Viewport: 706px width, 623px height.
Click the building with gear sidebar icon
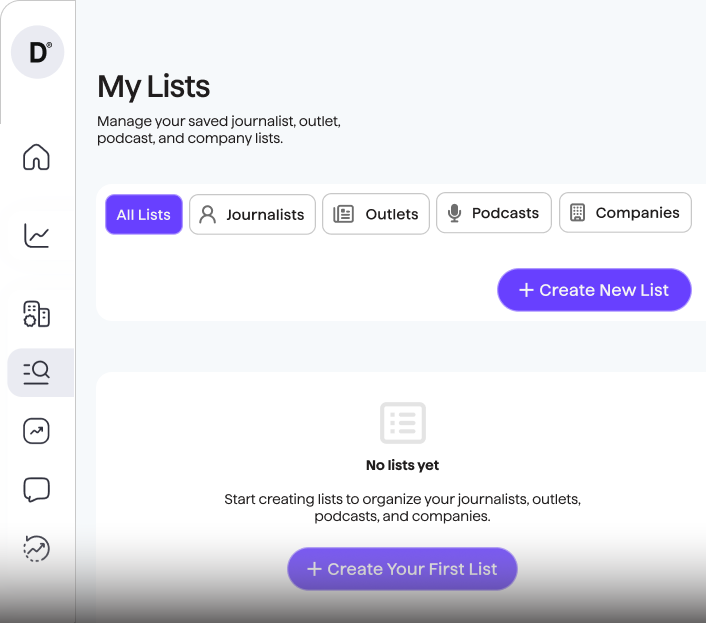coord(37,314)
